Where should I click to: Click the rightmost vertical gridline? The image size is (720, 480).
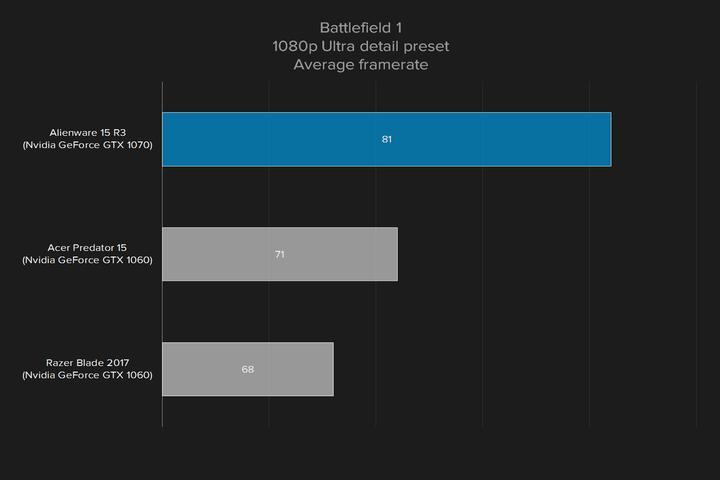697,300
